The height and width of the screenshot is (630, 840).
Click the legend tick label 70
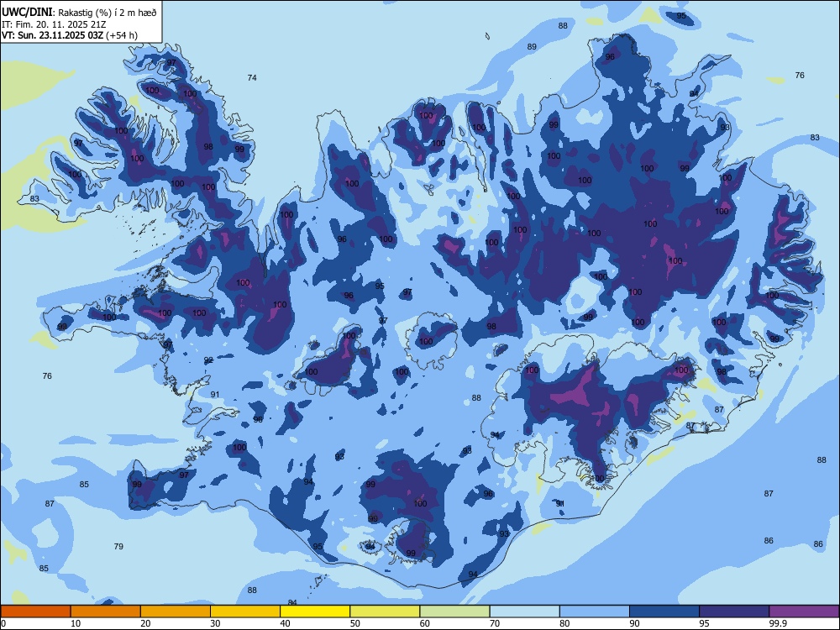[x=495, y=623]
